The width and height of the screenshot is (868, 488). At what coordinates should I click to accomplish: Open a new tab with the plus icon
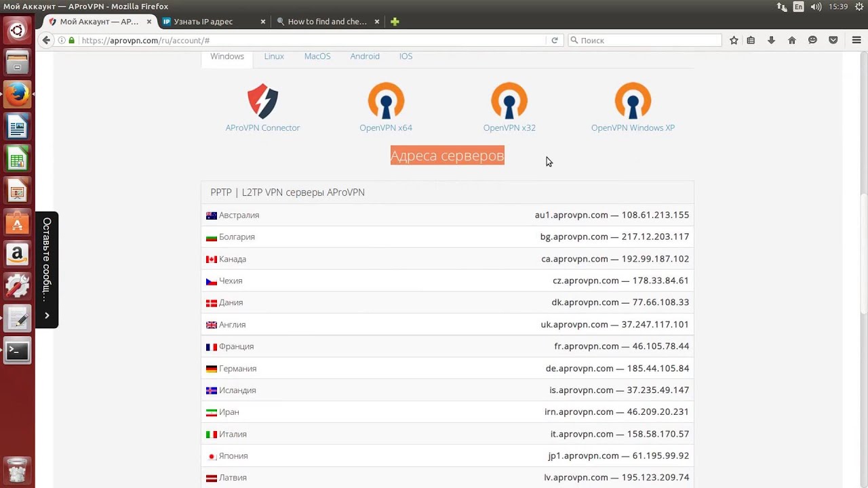pos(395,22)
